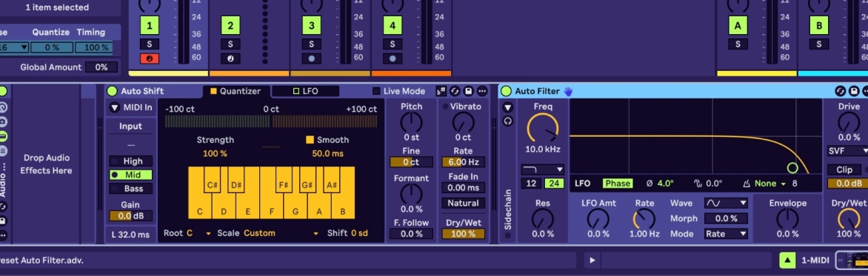Viewport: 868px width, 276px height.
Task: Solo track 2
Action: pyautogui.click(x=230, y=44)
